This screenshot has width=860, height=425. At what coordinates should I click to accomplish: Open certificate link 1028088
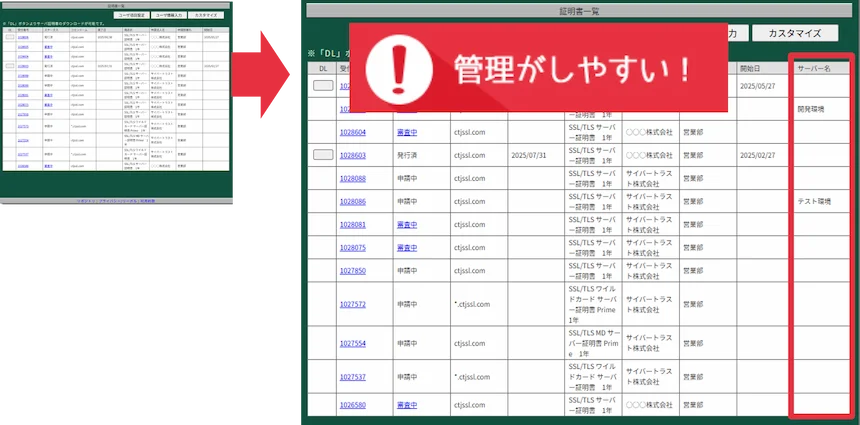point(352,178)
